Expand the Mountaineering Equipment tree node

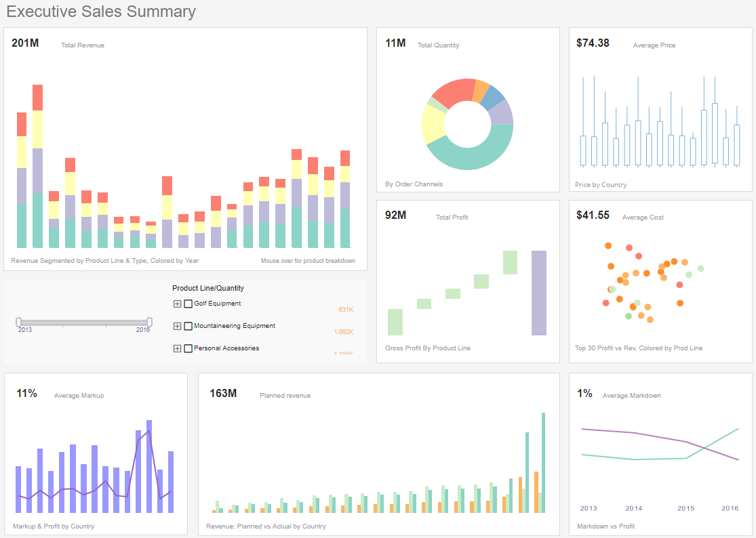(x=177, y=326)
